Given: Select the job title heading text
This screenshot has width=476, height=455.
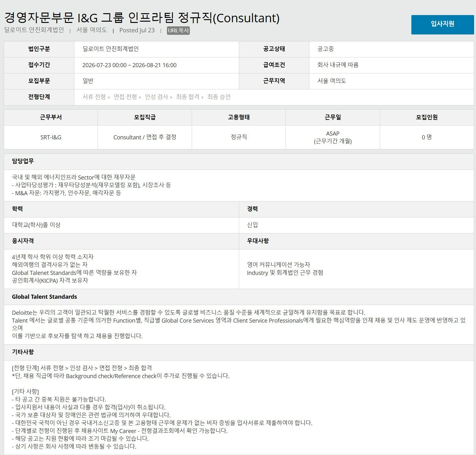Looking at the screenshot, I should pos(142,18).
